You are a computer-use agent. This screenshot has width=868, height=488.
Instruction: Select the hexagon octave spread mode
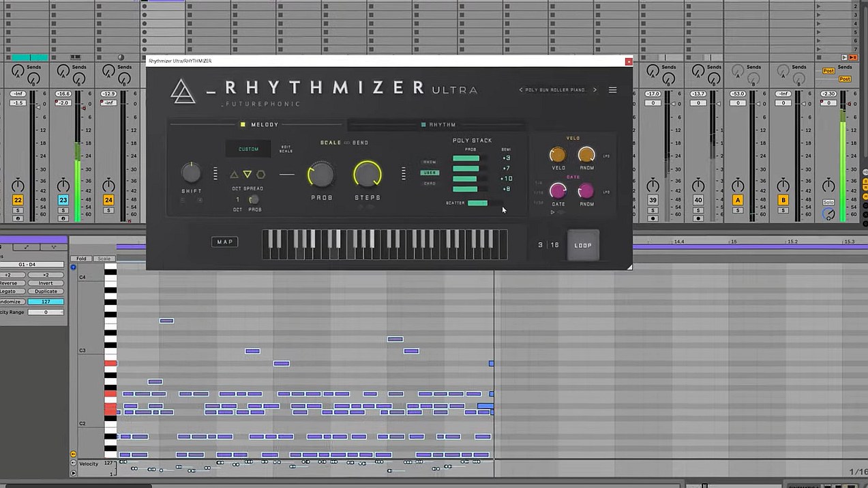(260, 175)
